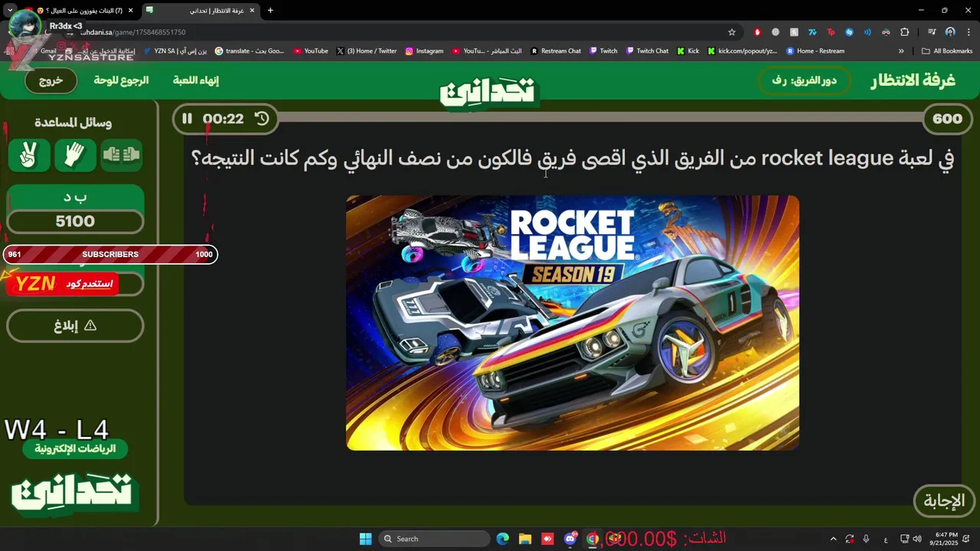Open the red app icon on the taskbar
Viewport: 980px width, 551px height.
coord(547,539)
